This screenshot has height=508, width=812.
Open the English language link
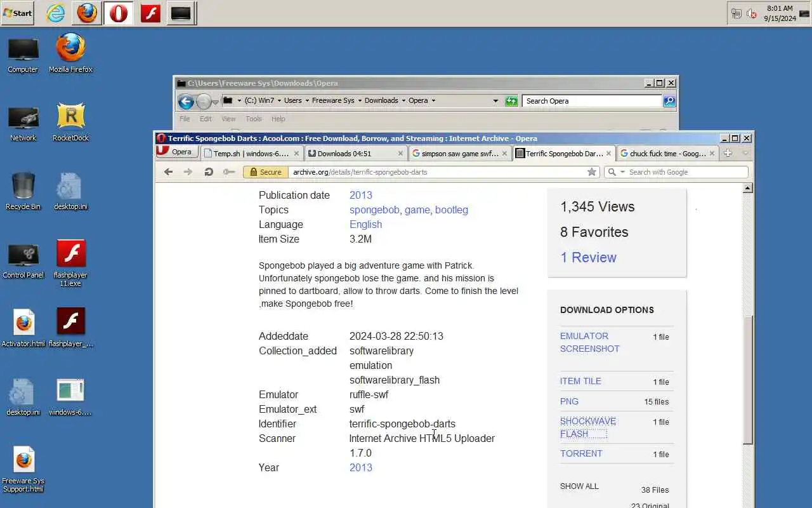pos(366,224)
